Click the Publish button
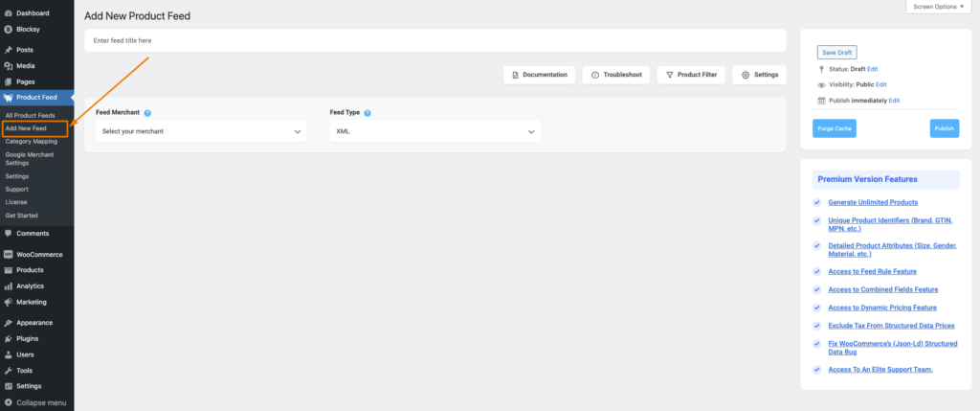This screenshot has width=980, height=411. (x=945, y=128)
